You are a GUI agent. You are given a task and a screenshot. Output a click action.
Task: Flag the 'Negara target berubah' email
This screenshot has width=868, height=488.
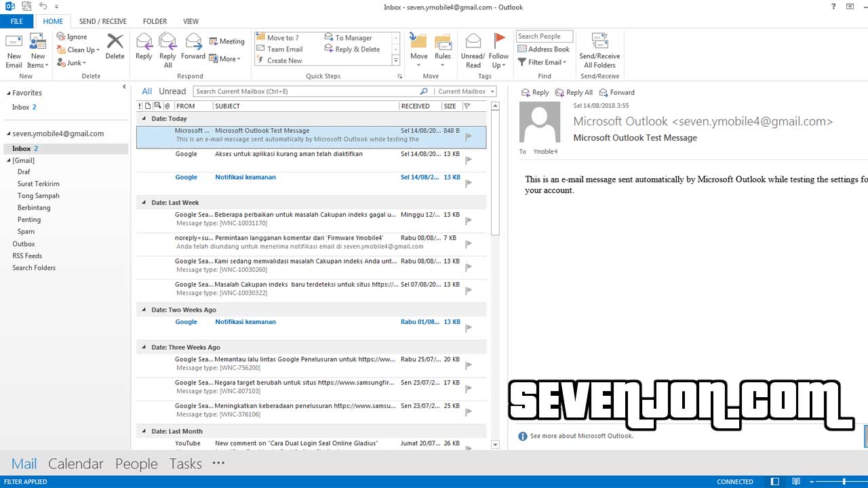coord(469,388)
